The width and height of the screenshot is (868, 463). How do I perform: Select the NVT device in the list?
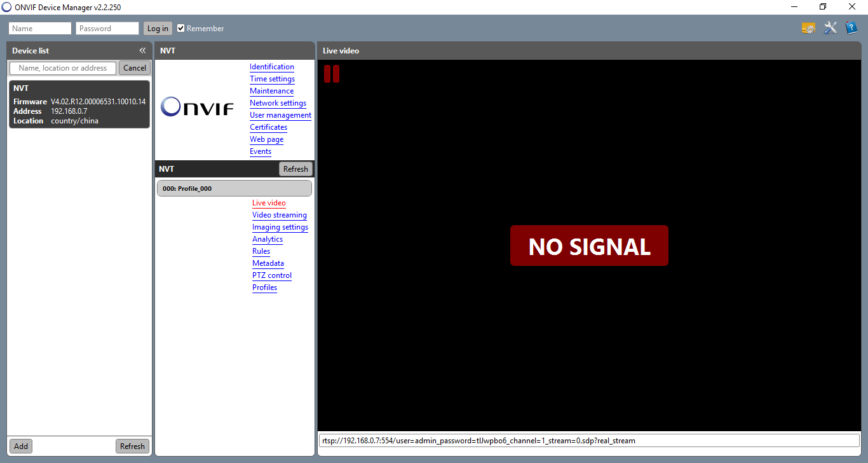tap(79, 104)
